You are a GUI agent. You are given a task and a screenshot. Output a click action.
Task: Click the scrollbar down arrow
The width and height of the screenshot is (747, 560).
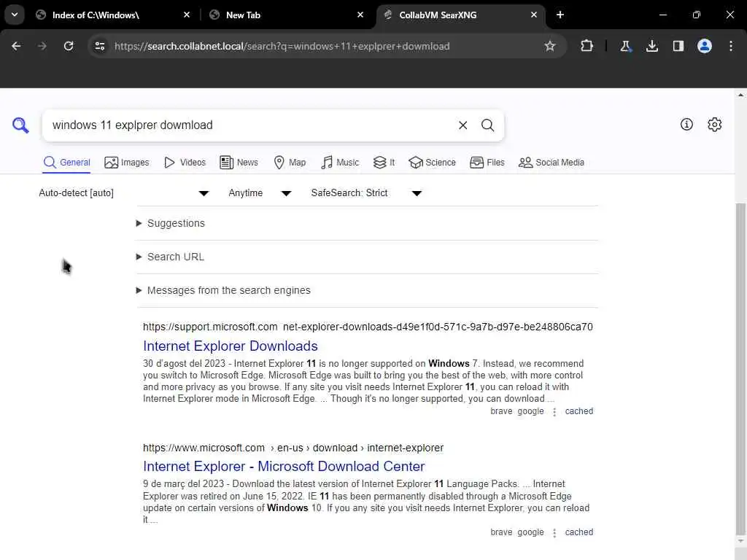pos(740,541)
